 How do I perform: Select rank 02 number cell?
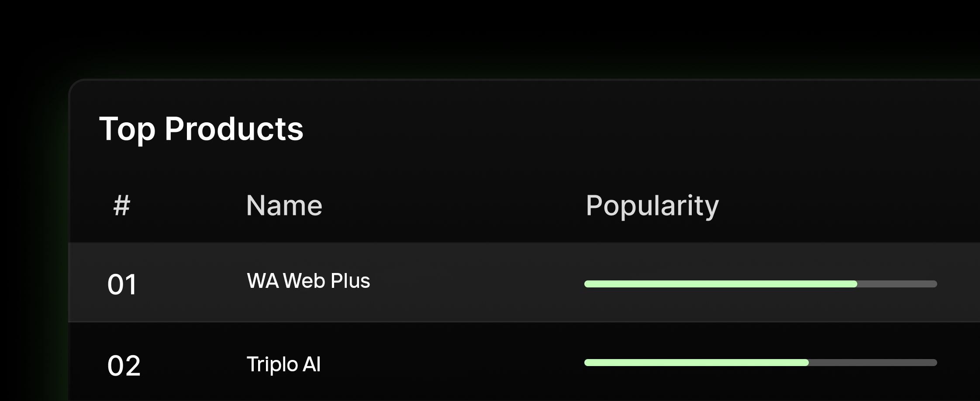124,366
